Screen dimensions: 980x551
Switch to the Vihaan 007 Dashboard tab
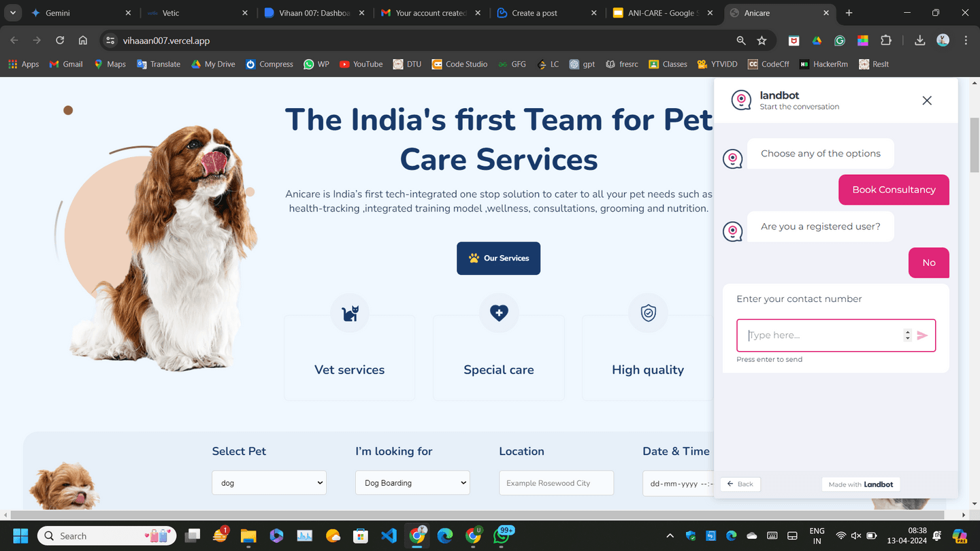click(x=314, y=13)
